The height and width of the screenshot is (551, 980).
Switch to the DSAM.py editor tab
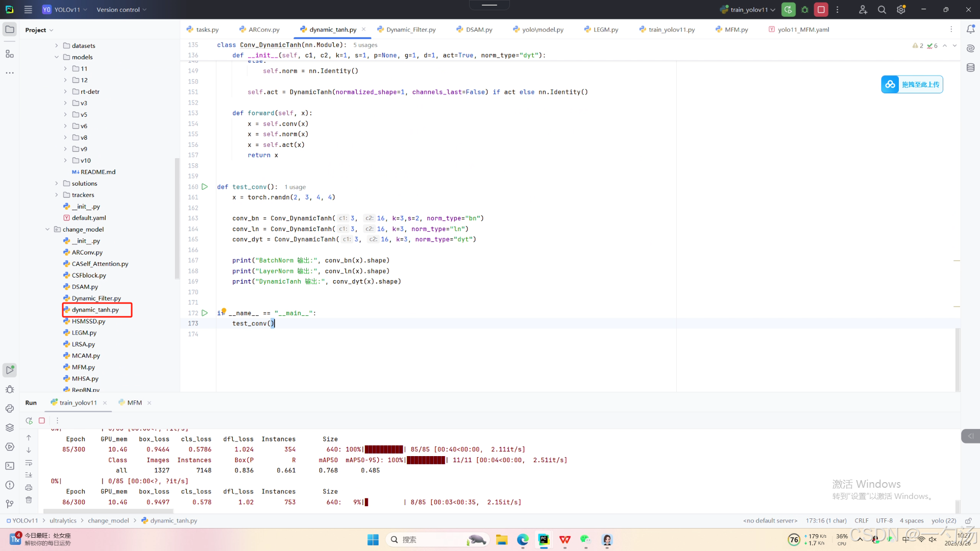[x=478, y=30]
